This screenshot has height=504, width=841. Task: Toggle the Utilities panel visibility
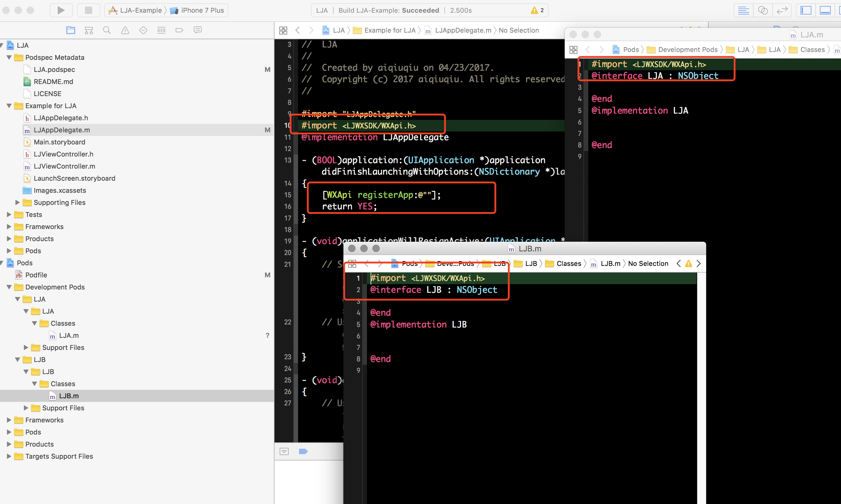(839, 10)
